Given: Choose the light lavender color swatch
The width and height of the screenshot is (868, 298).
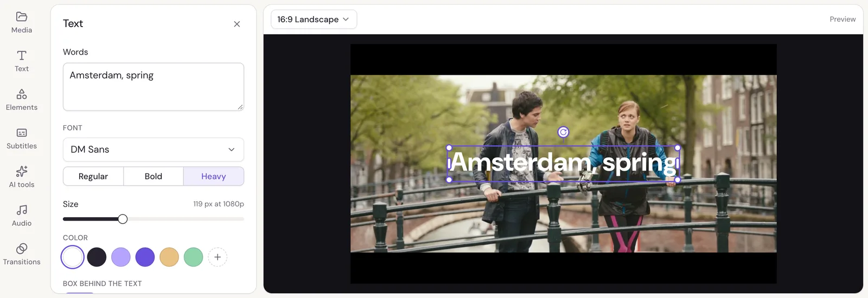Looking at the screenshot, I should 121,257.
